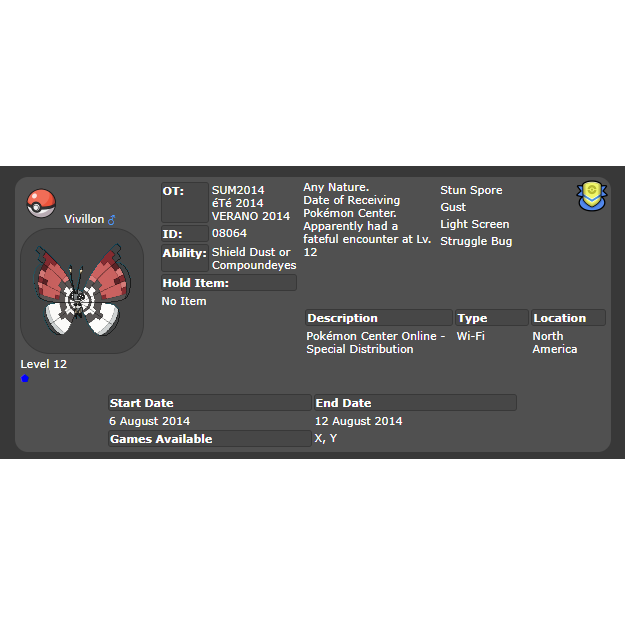The height and width of the screenshot is (625, 625).
Task: Select the Vivillon name text
Action: click(84, 219)
